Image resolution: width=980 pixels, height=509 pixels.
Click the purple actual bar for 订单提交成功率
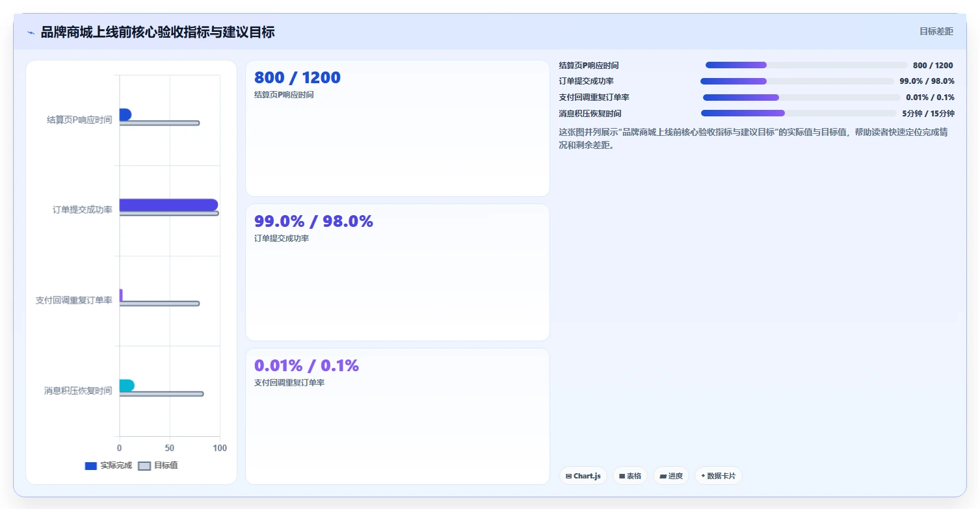(x=168, y=205)
